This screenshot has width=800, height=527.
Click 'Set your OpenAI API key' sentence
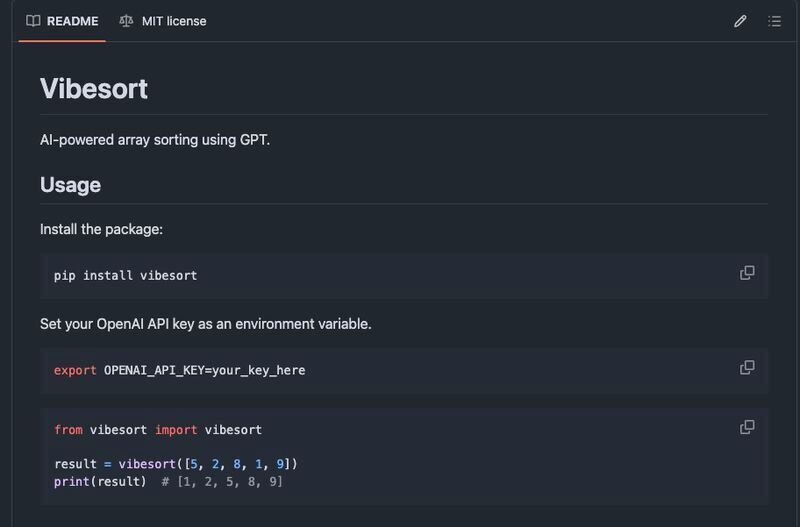206,324
